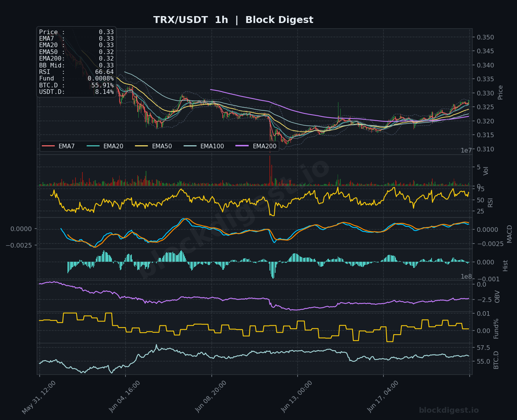Click the RSI value 66.64
Screen dimensions: 517x420
click(x=104, y=72)
